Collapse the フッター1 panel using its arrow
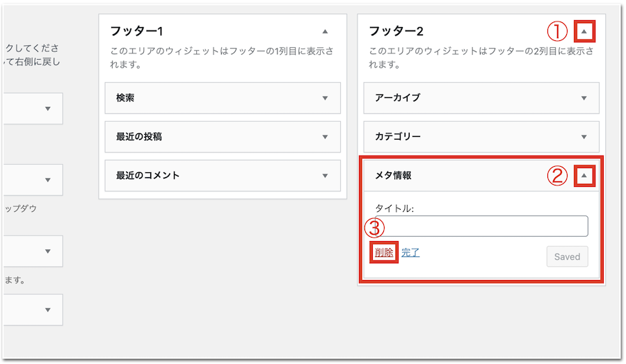The image size is (626, 364). (x=325, y=31)
